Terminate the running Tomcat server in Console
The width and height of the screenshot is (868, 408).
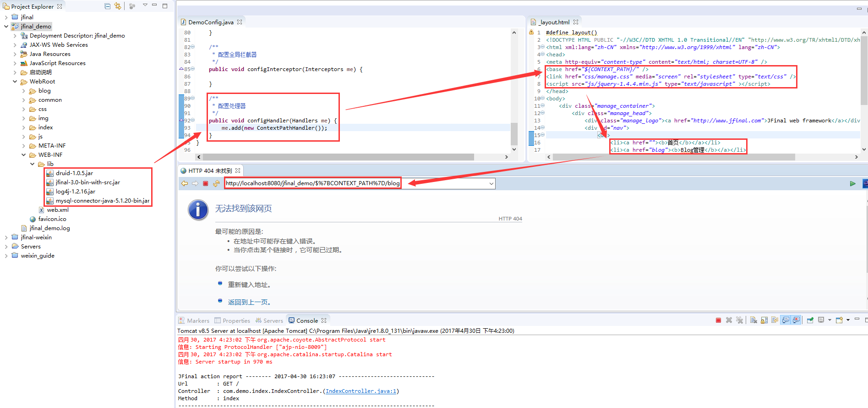click(x=718, y=320)
